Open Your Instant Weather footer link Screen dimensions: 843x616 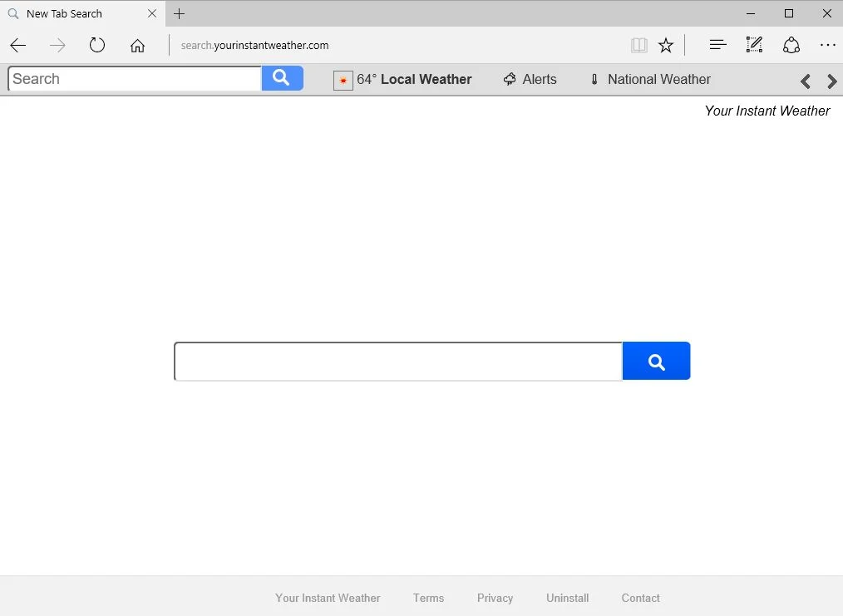click(328, 598)
